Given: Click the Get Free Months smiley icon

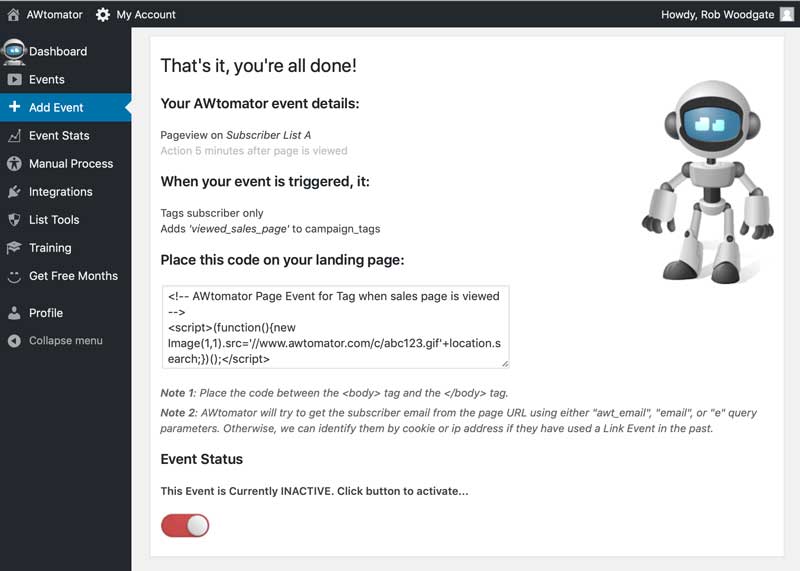Looking at the screenshot, I should tap(14, 277).
